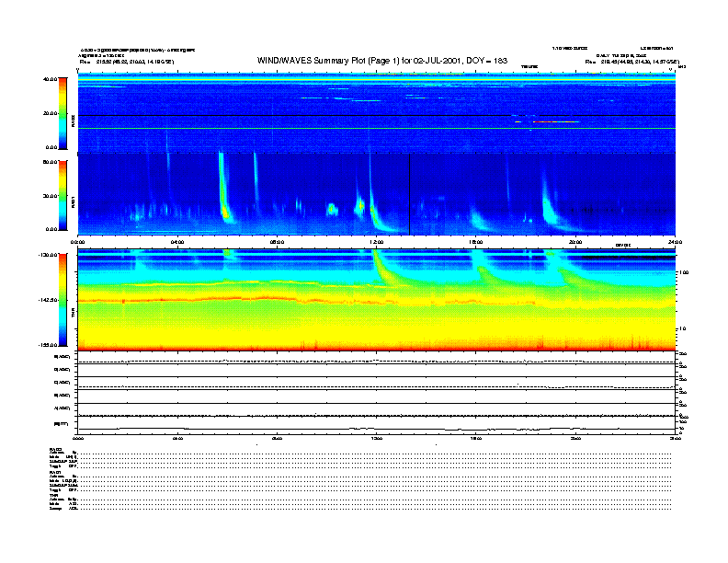Click the 12:00 tick label below RAD1 panel
Viewport: 728px width, 563px height.
pyautogui.click(x=377, y=242)
